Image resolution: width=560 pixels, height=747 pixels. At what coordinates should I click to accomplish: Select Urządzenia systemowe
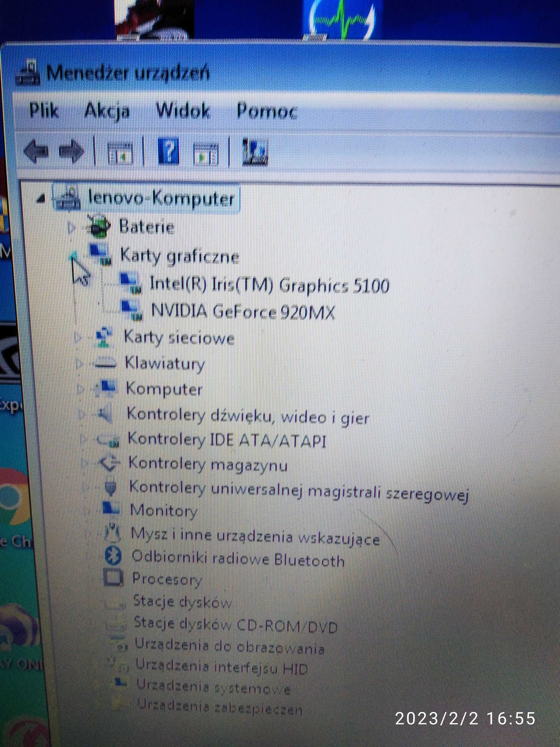[x=213, y=687]
